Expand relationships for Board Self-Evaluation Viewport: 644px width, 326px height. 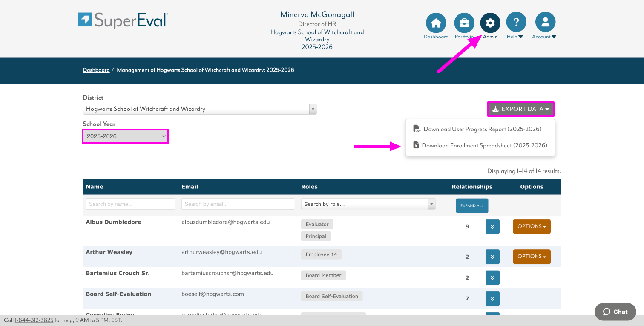click(x=492, y=299)
